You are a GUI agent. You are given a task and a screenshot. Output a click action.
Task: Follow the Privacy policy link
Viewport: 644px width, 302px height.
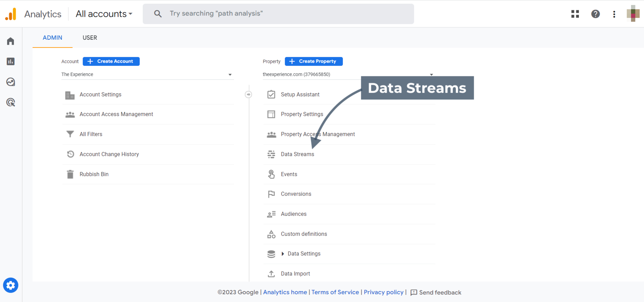point(384,292)
